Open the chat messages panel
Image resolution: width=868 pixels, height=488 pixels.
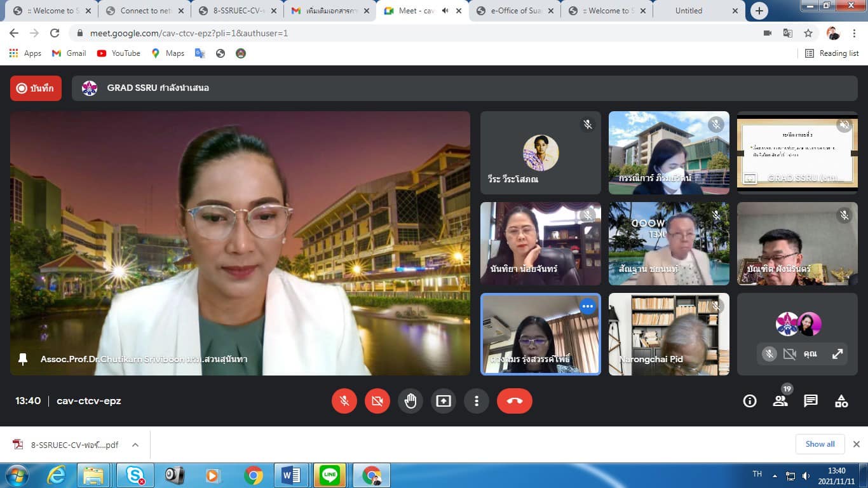810,401
